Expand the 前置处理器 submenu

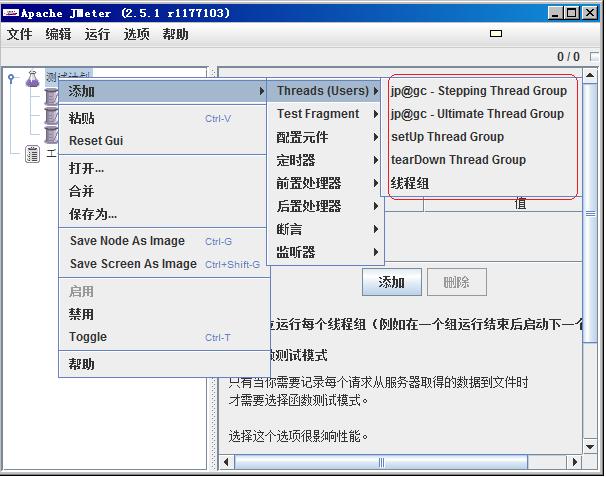pyautogui.click(x=325, y=183)
